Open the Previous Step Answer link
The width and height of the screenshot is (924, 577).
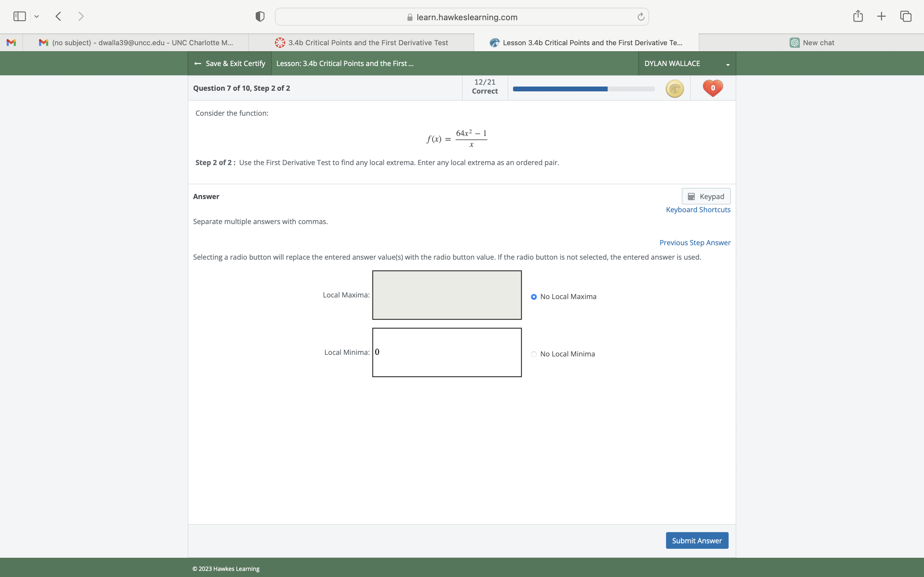pyautogui.click(x=695, y=242)
